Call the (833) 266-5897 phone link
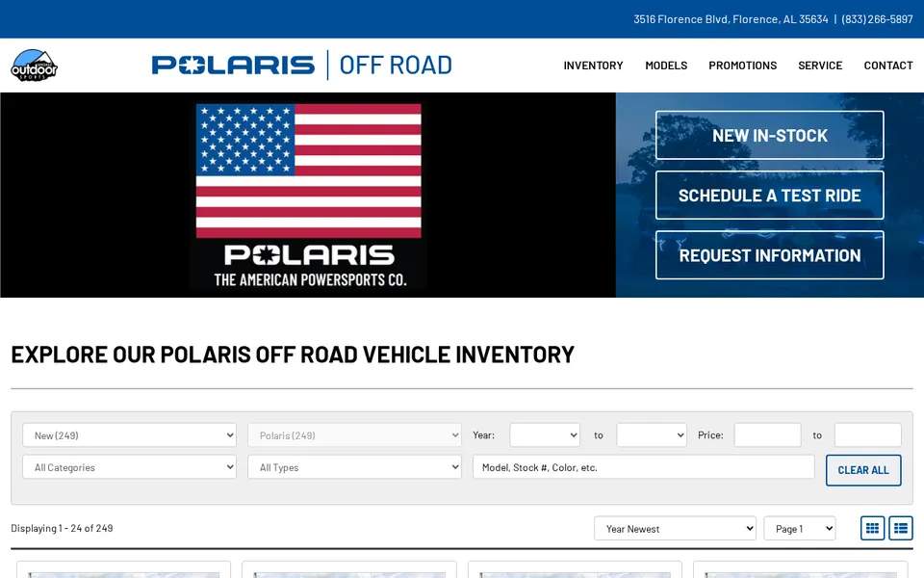This screenshot has height=578, width=924. pyautogui.click(x=877, y=19)
